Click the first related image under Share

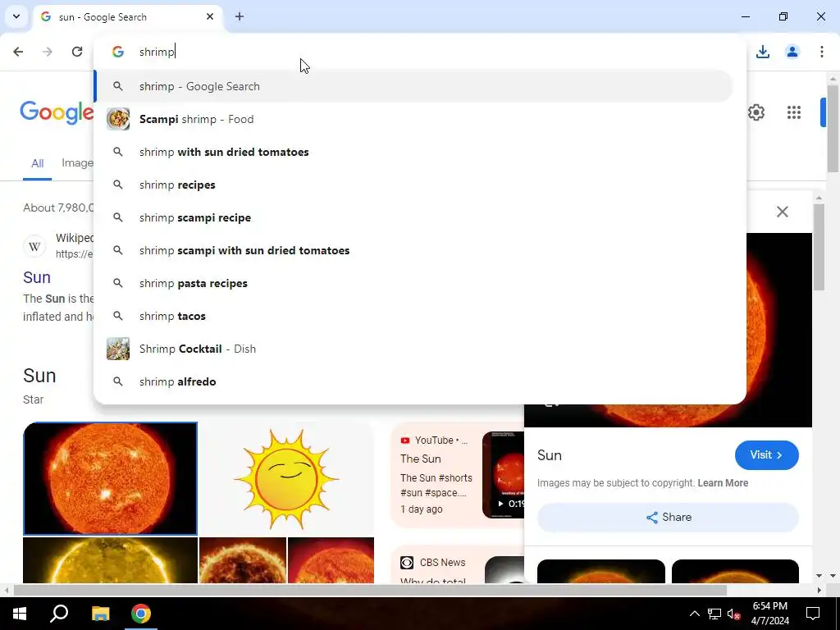601,571
